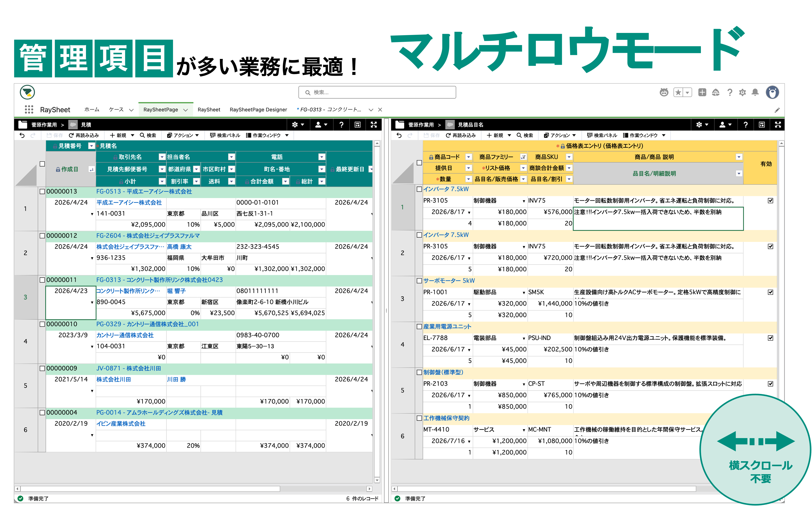Check the 工作機械保守契約 row checkbox

pyautogui.click(x=419, y=418)
